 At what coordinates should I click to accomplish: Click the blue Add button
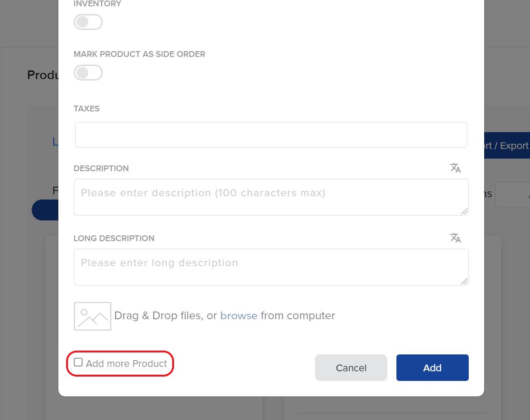(x=432, y=368)
